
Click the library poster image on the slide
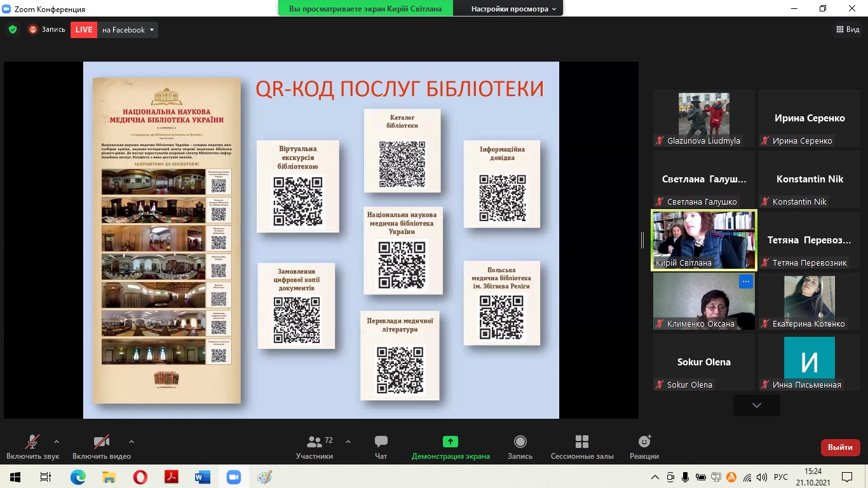coord(167,240)
